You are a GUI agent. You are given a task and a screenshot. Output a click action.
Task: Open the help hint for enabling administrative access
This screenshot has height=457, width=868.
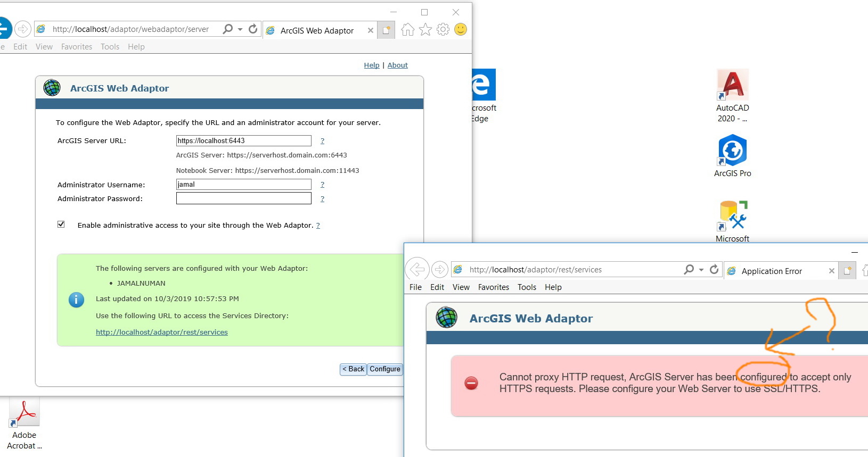[x=318, y=226]
